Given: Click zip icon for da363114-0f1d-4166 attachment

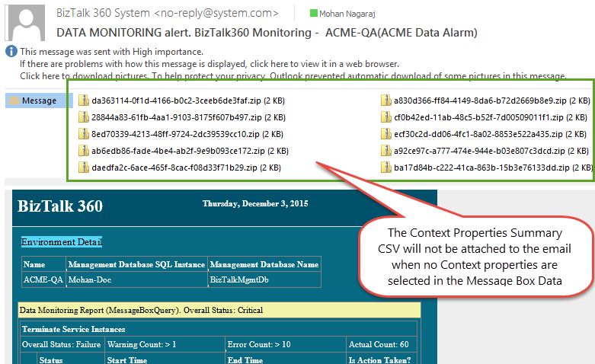Looking at the screenshot, I should tap(84, 101).
